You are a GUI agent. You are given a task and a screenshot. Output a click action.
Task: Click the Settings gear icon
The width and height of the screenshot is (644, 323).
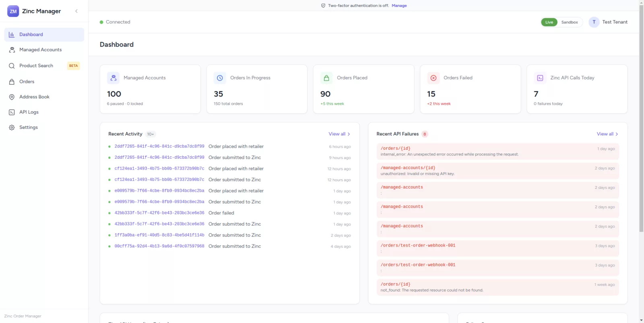12,128
